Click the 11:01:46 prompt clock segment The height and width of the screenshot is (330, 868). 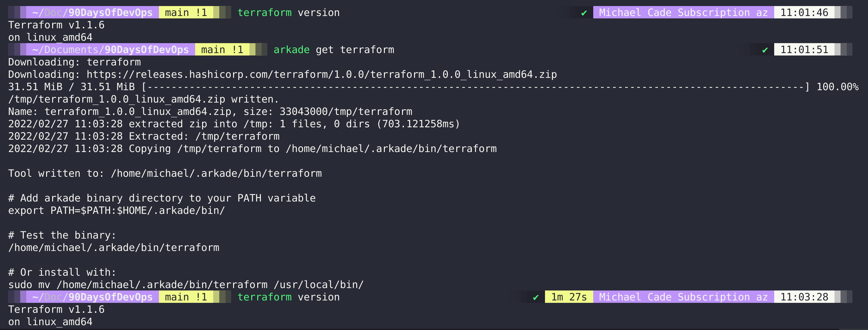[x=804, y=13]
